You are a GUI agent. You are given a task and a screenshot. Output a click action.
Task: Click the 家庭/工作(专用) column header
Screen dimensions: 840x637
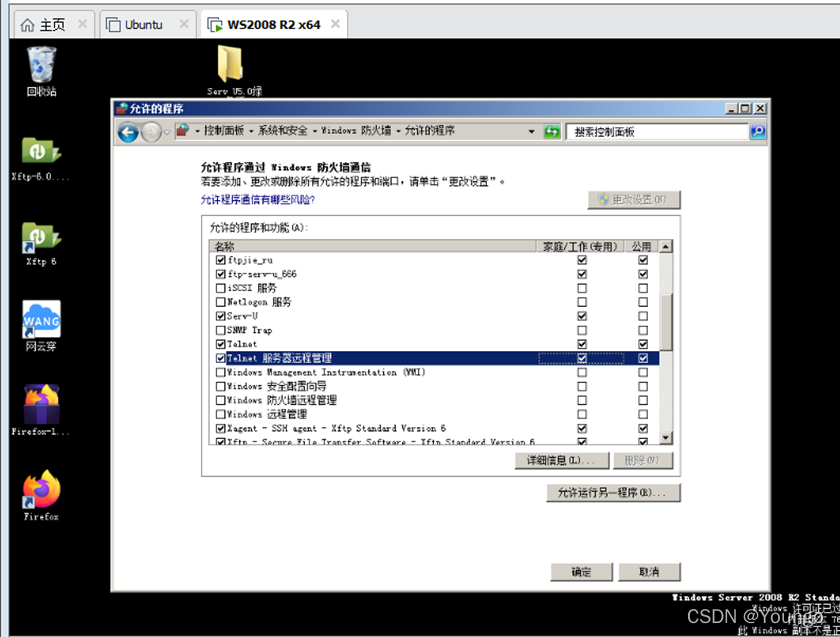(581, 246)
